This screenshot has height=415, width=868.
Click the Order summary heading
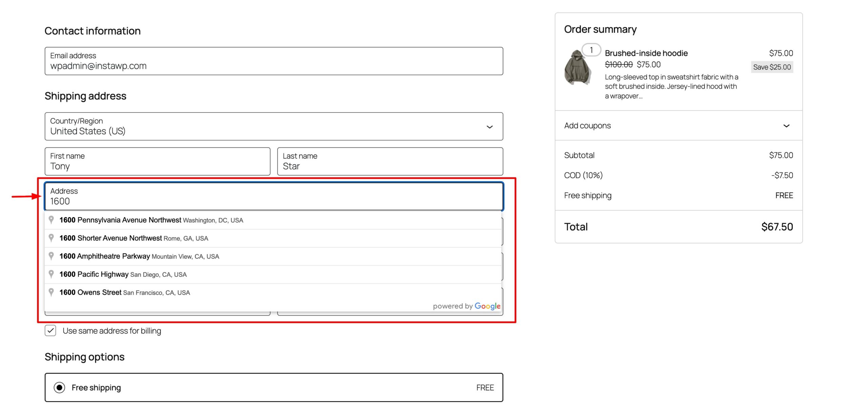pyautogui.click(x=600, y=29)
